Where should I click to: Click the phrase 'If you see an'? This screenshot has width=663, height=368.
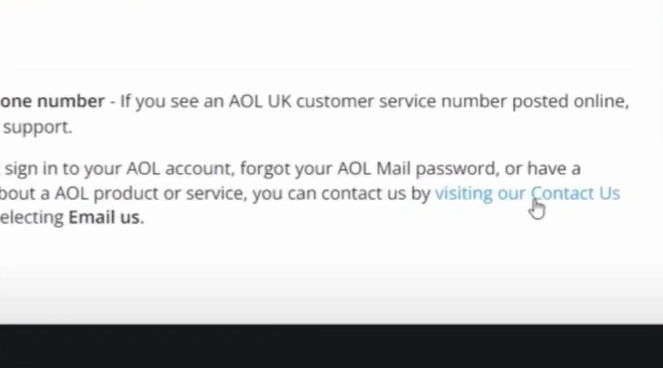[x=172, y=102]
